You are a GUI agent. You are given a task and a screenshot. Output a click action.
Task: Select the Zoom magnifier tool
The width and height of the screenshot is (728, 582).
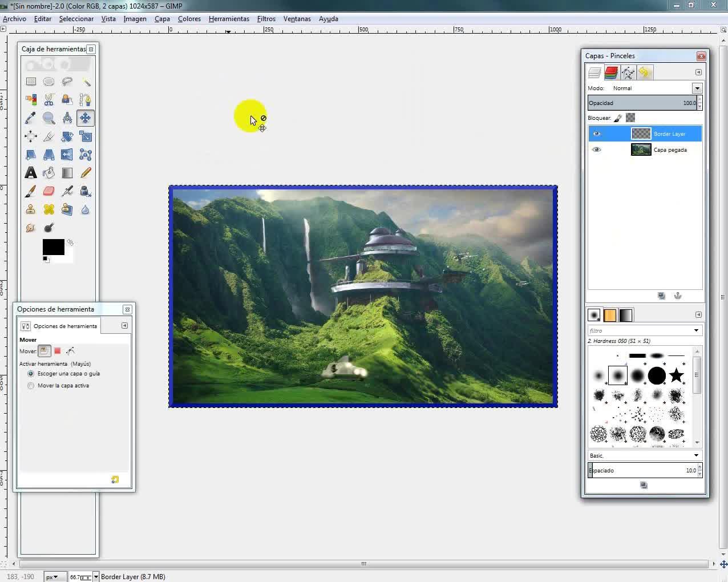coord(49,118)
